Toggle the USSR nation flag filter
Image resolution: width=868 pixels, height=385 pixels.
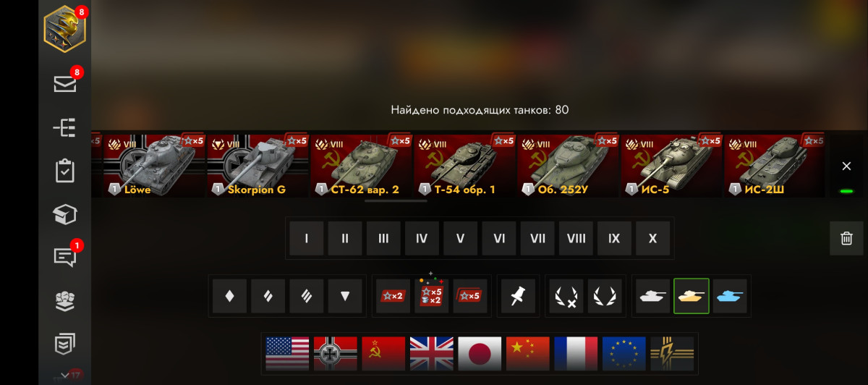[383, 354]
